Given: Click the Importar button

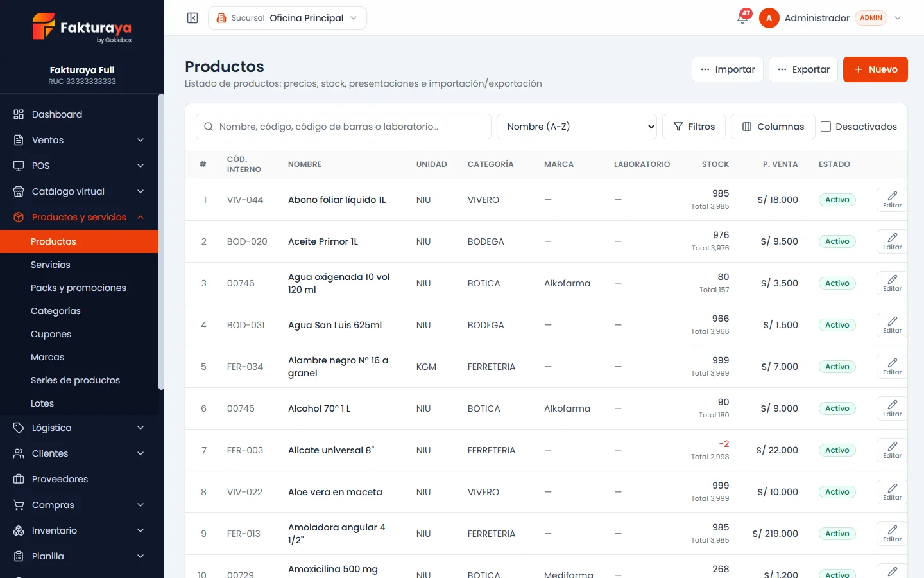Looking at the screenshot, I should (728, 69).
